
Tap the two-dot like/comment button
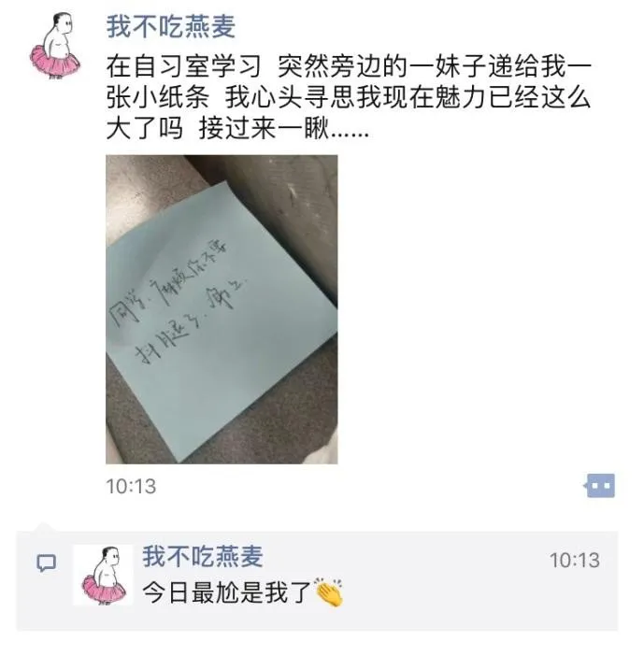600,485
